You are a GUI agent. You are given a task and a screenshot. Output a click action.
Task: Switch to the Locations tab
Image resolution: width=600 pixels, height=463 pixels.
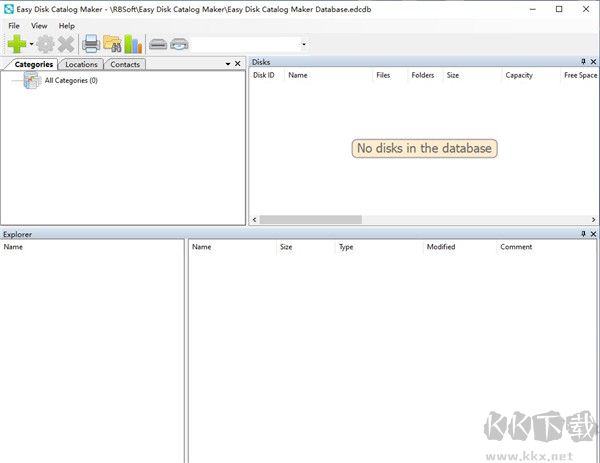pos(81,64)
